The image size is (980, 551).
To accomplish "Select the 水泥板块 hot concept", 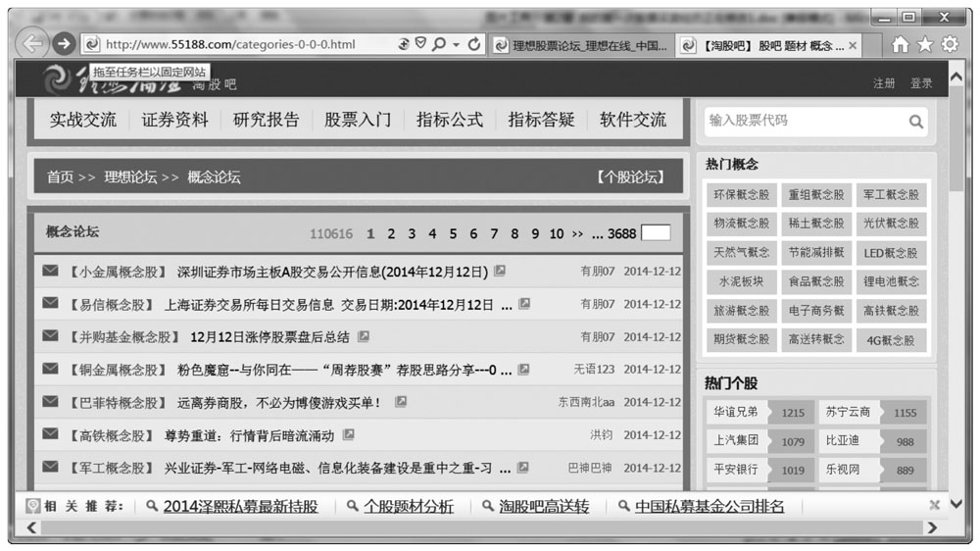I will pos(741,281).
